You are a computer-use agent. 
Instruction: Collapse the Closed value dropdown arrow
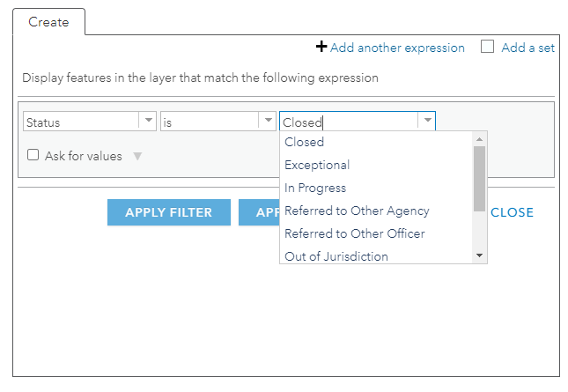[x=426, y=122]
